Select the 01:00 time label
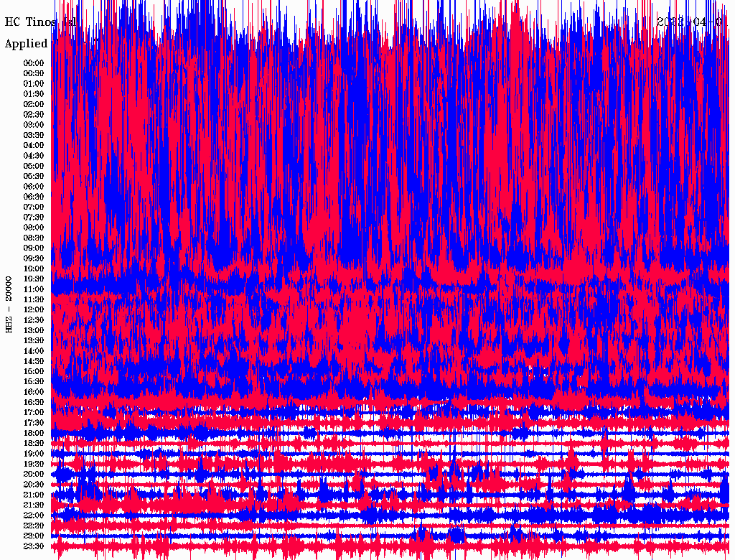The image size is (735, 560). coord(34,83)
